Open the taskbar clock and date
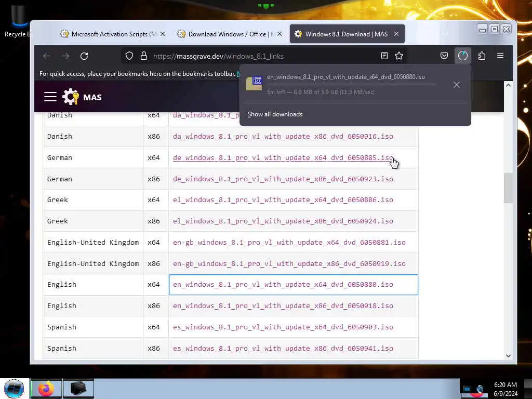The image size is (532, 399). coord(506,389)
